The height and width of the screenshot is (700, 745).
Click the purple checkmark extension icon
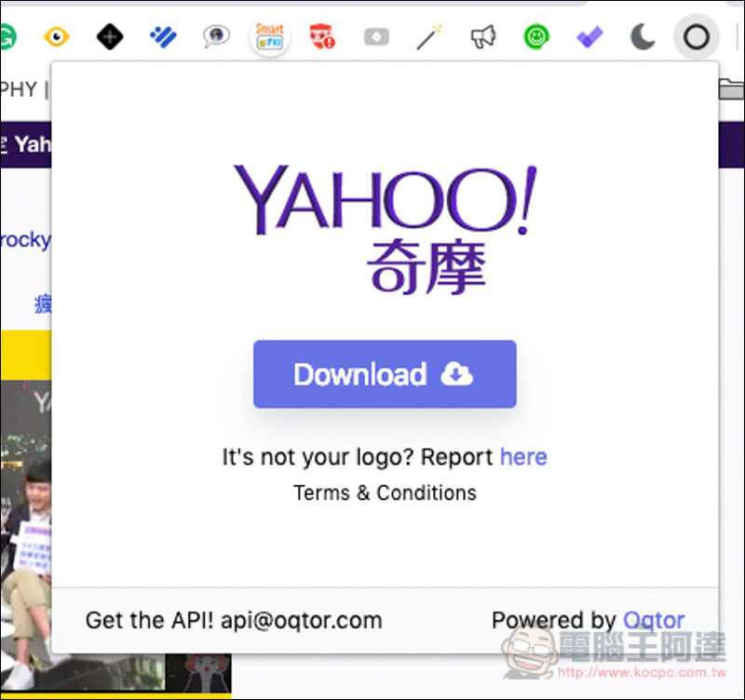pyautogui.click(x=589, y=37)
